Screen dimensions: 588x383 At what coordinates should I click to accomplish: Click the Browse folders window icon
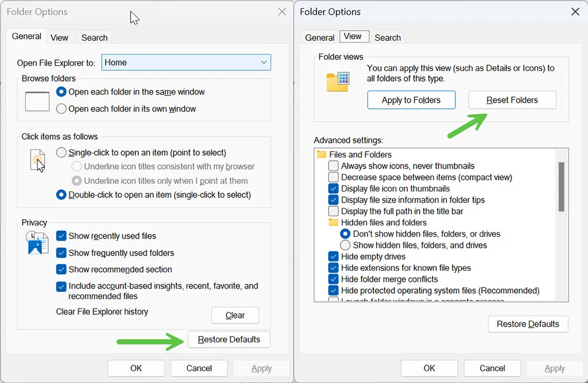click(36, 101)
